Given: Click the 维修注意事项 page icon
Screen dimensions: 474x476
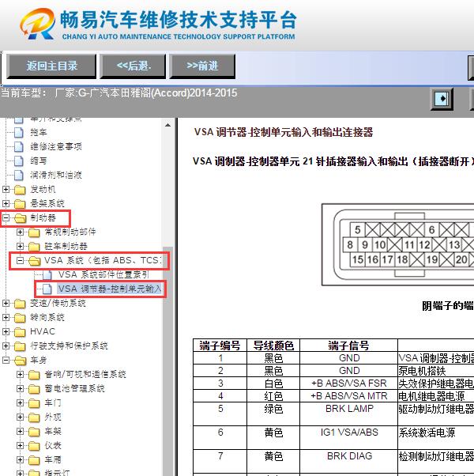Looking at the screenshot, I should (19, 146).
